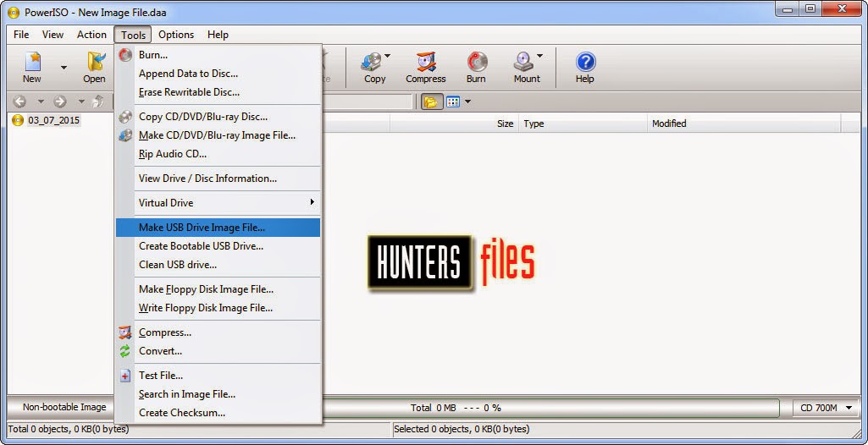Choose Make CD/DVD/Blu-ray Image File...
868x445 pixels.
click(x=218, y=135)
